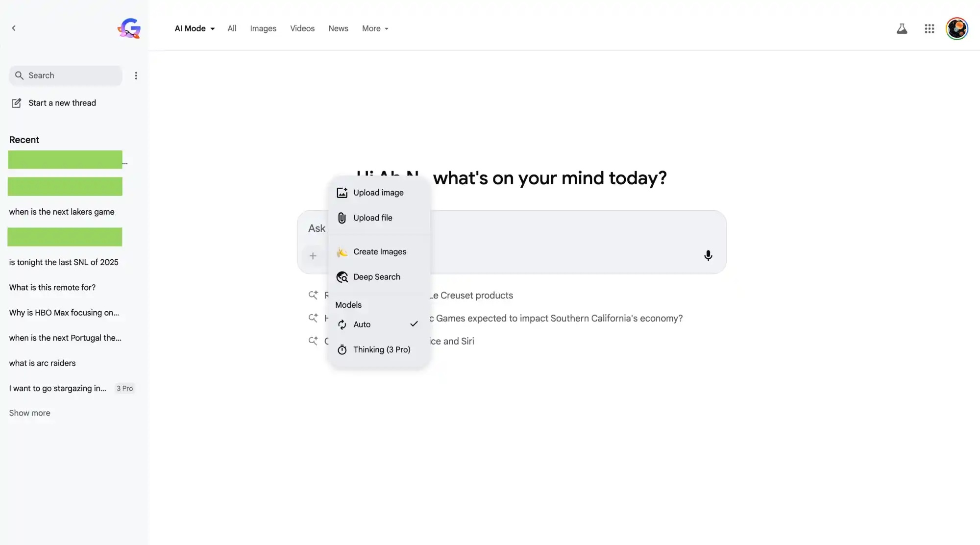Click the back arrow in the sidebar
980x545 pixels.
(14, 28)
